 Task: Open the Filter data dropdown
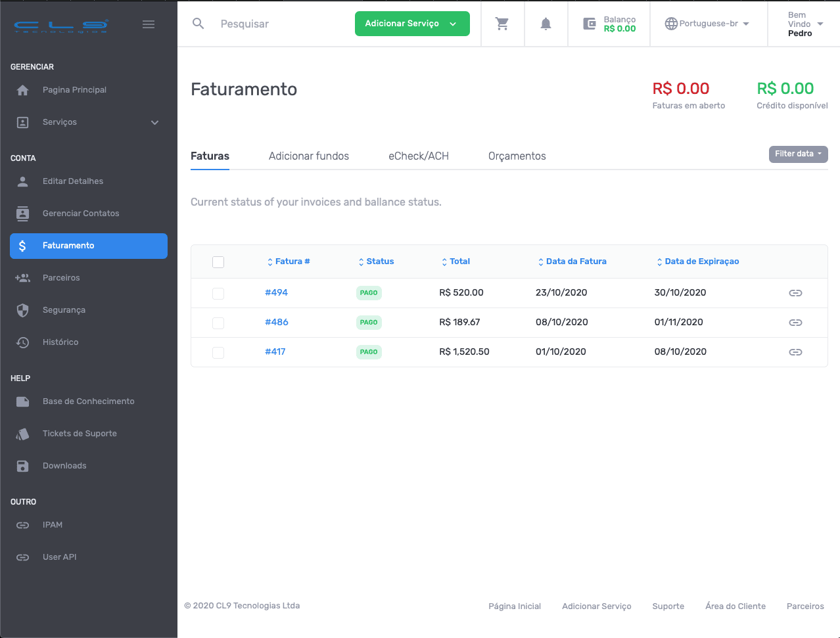(x=798, y=154)
